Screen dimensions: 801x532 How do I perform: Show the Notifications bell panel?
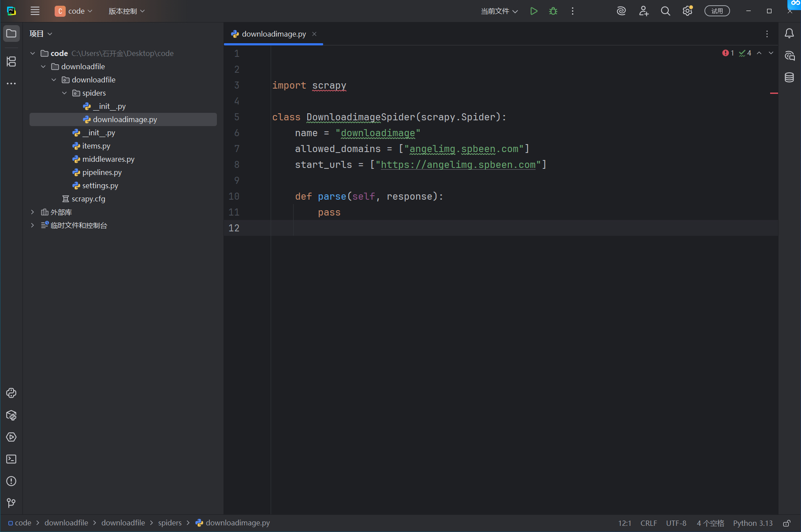(789, 33)
